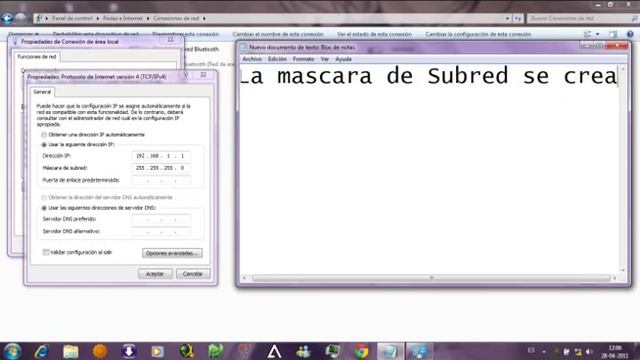Open Windows Explorer folder icon in taskbar

click(71, 351)
